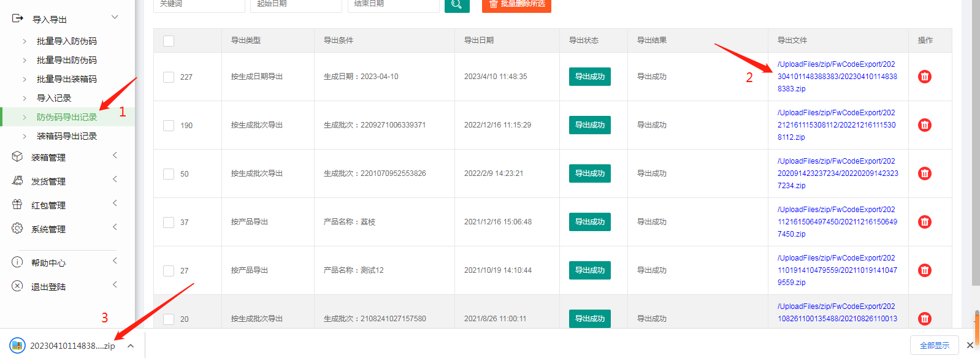The width and height of the screenshot is (980, 358).
Task: Delete export record 227 with trash icon
Action: click(924, 77)
